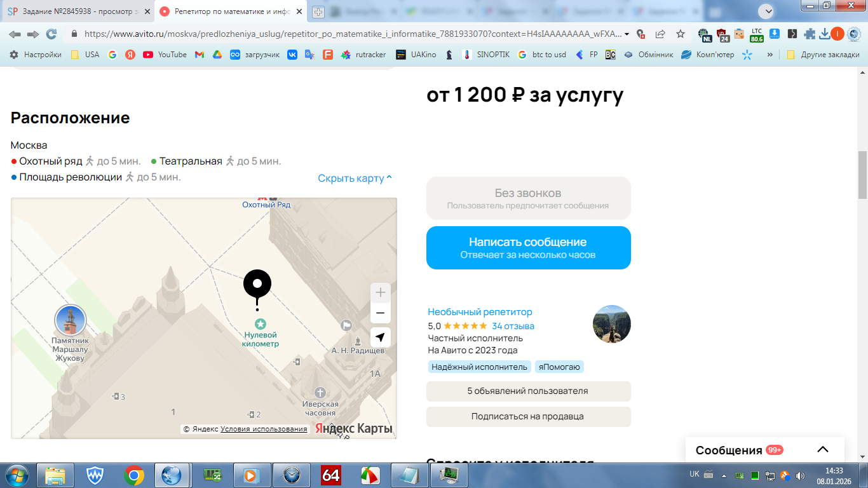868x488 pixels.
Task: Show more bookmarks with the double chevron
Action: coord(770,55)
